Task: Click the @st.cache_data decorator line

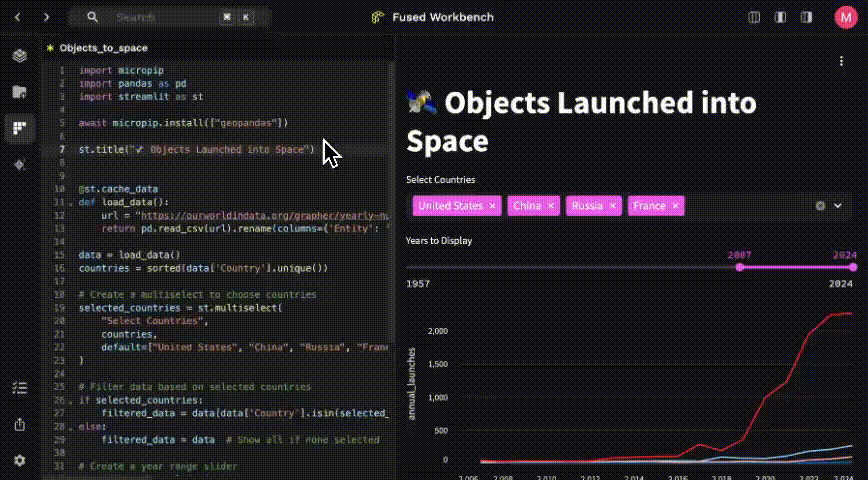Action: click(x=118, y=189)
